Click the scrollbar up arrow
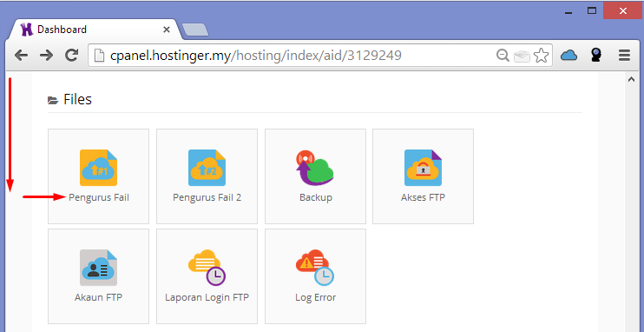The image size is (644, 332). (x=631, y=80)
